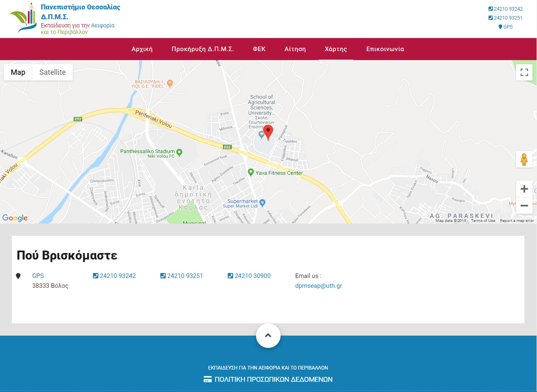Click the Terms of Use map link

click(x=483, y=221)
